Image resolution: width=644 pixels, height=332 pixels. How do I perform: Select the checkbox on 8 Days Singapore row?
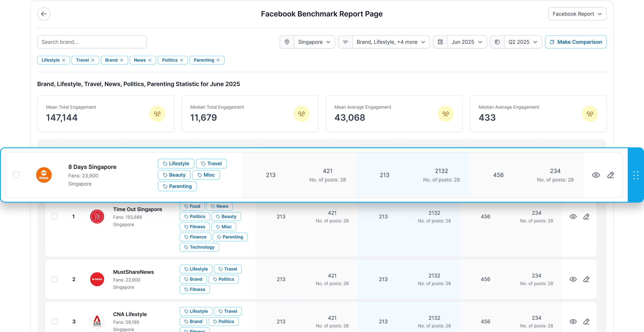(16, 175)
